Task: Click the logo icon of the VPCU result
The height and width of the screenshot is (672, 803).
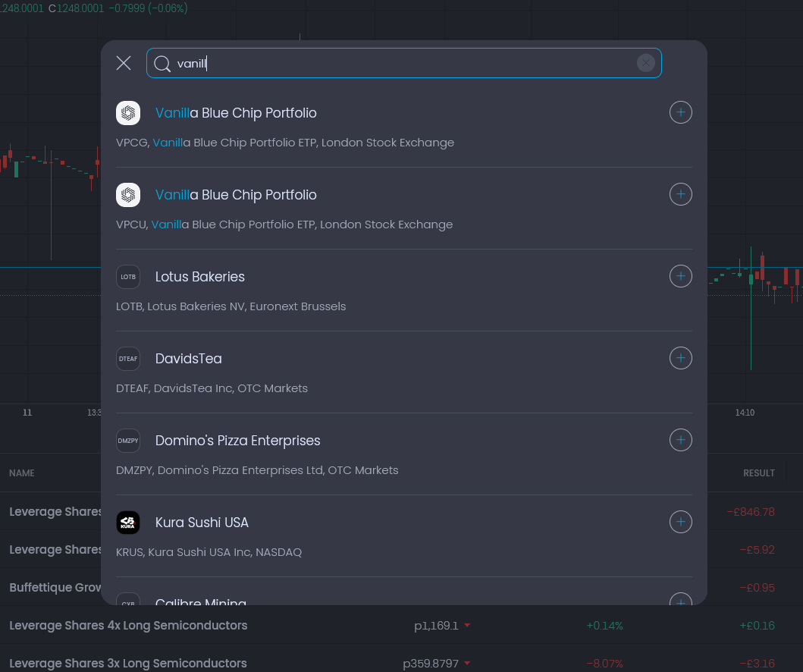Action: coord(128,195)
